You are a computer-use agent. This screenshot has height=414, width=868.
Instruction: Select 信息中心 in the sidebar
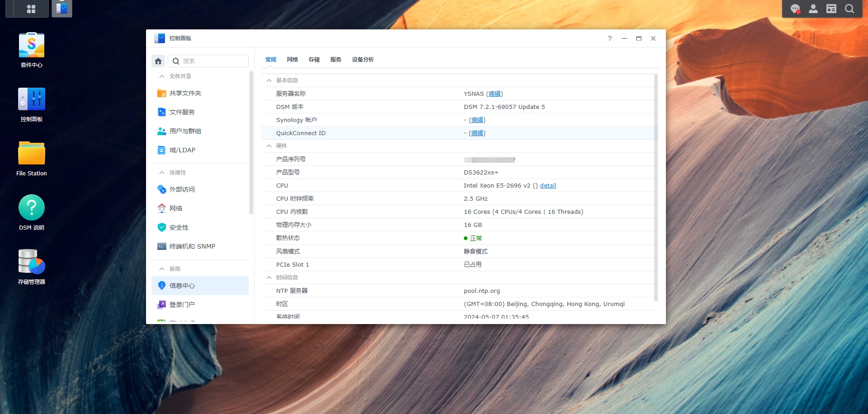click(x=200, y=286)
